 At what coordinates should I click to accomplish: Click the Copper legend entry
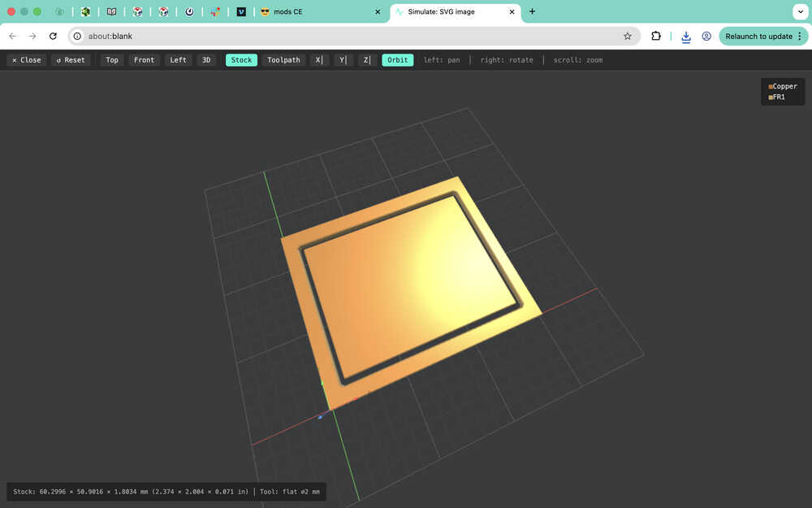783,87
